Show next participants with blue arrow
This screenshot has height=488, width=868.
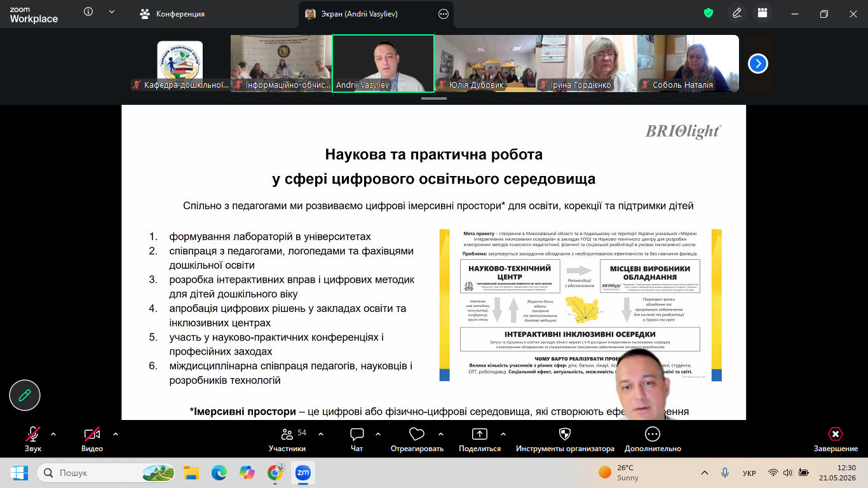tap(758, 64)
